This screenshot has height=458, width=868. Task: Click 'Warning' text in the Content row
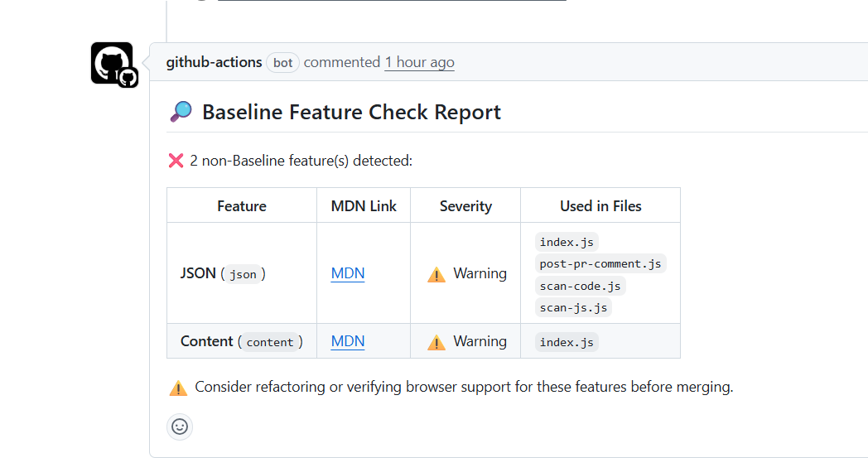480,341
